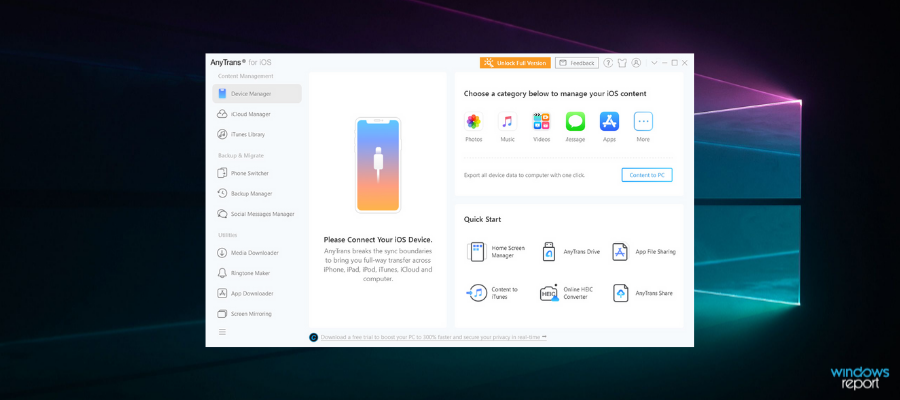Click the hamburger menu icon at sidebar bottom
The image size is (900, 400).
click(x=222, y=332)
